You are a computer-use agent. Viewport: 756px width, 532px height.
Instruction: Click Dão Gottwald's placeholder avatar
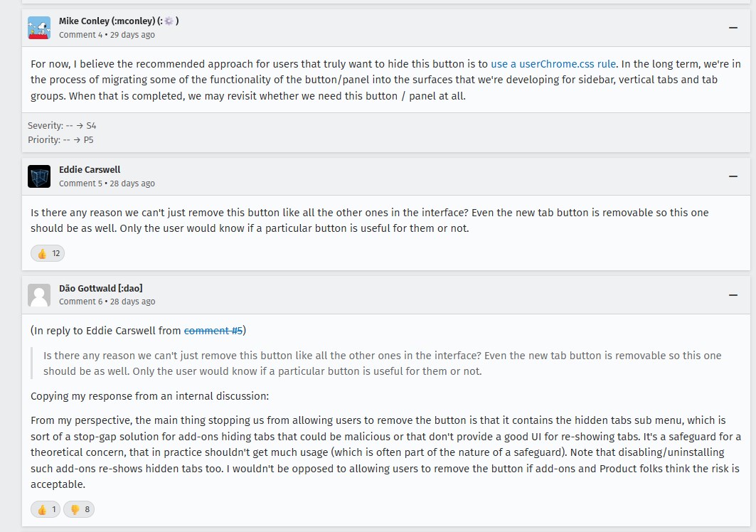tap(39, 295)
